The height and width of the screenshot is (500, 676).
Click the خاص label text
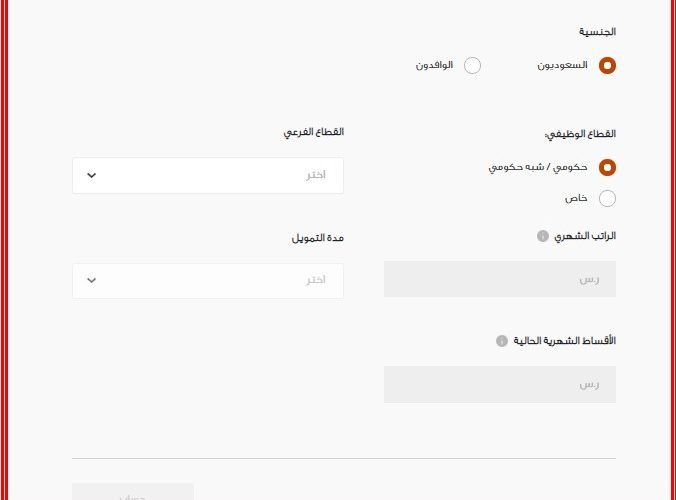[576, 198]
